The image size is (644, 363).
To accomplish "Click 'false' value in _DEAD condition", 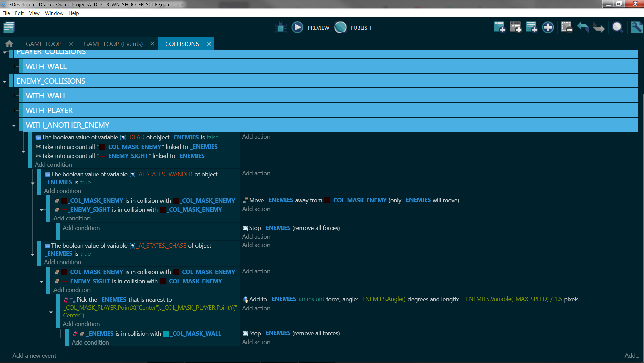I will pos(212,137).
